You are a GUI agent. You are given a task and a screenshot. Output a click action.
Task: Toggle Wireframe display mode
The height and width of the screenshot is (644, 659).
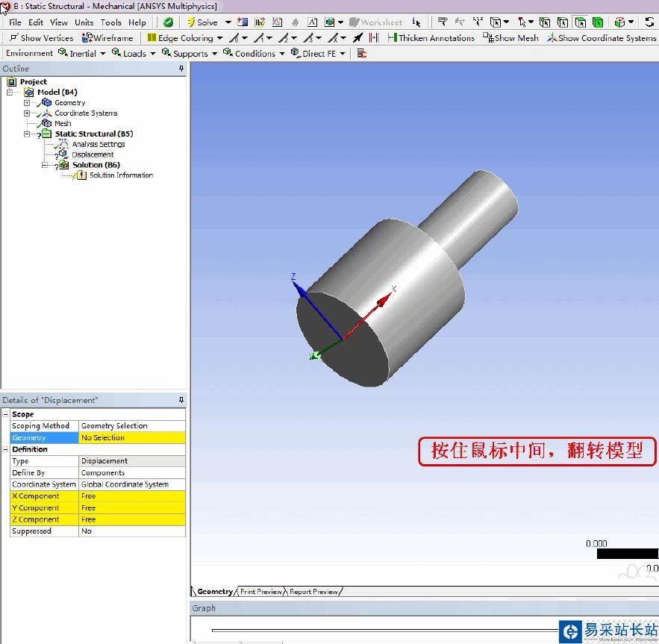tap(107, 38)
